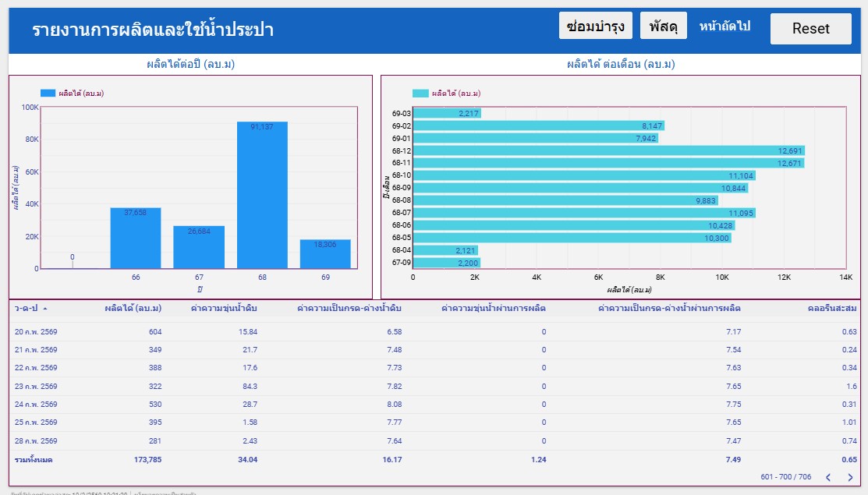Sort by คลอรีนสะสม column header
The height and width of the screenshot is (495, 868).
(x=832, y=308)
